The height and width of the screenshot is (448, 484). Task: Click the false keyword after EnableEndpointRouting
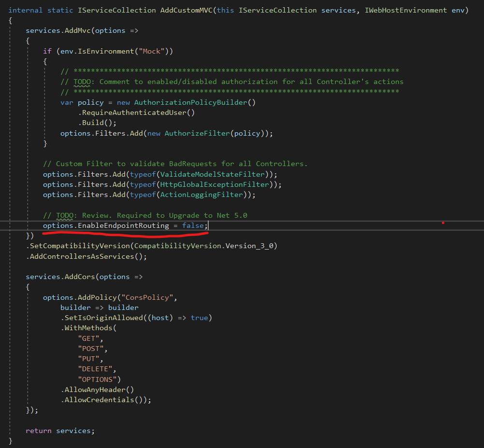tap(193, 225)
